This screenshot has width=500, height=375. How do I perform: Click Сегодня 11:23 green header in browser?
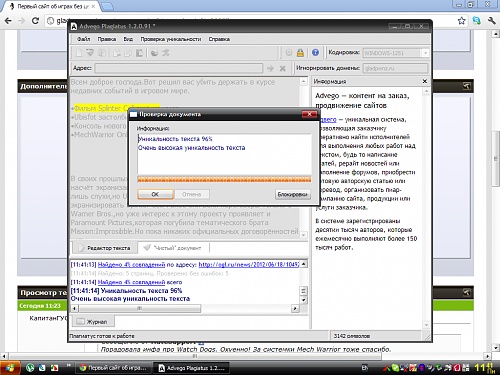coord(40,306)
